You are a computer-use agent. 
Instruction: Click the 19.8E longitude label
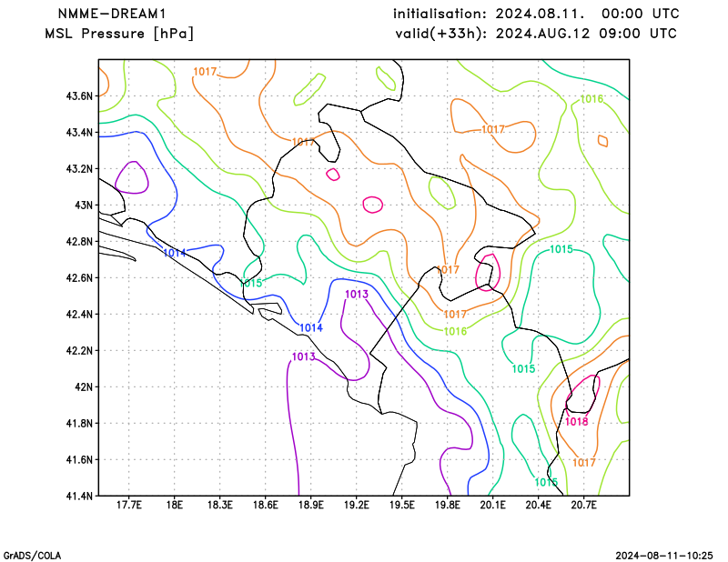pyautogui.click(x=447, y=506)
